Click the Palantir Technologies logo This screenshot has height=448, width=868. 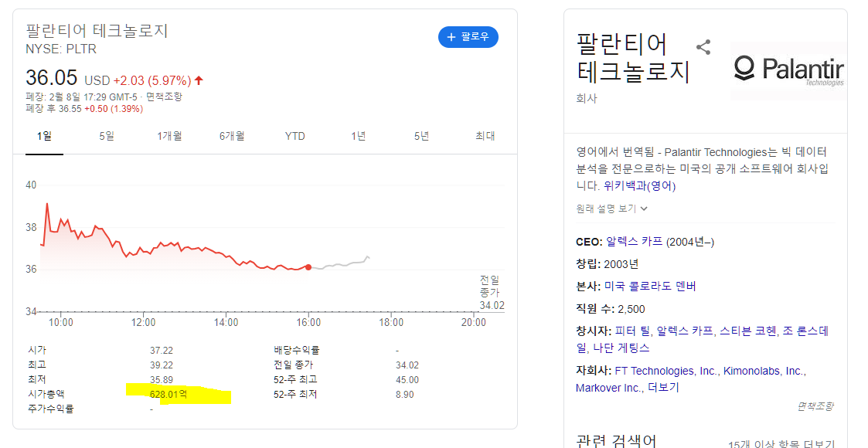(x=789, y=70)
